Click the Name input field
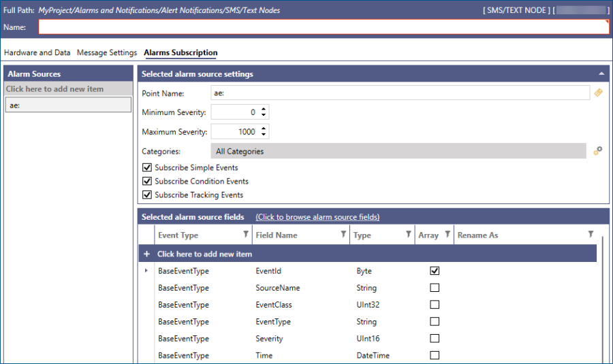 pyautogui.click(x=324, y=27)
